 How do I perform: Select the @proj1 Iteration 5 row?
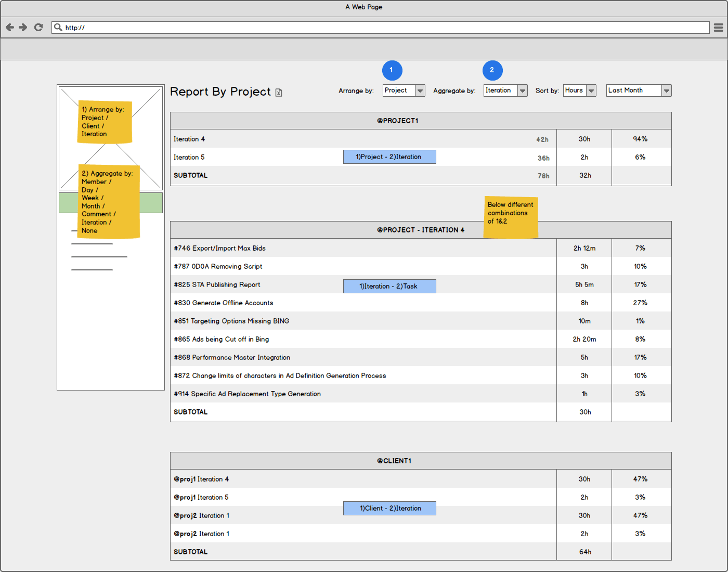pyautogui.click(x=421, y=497)
